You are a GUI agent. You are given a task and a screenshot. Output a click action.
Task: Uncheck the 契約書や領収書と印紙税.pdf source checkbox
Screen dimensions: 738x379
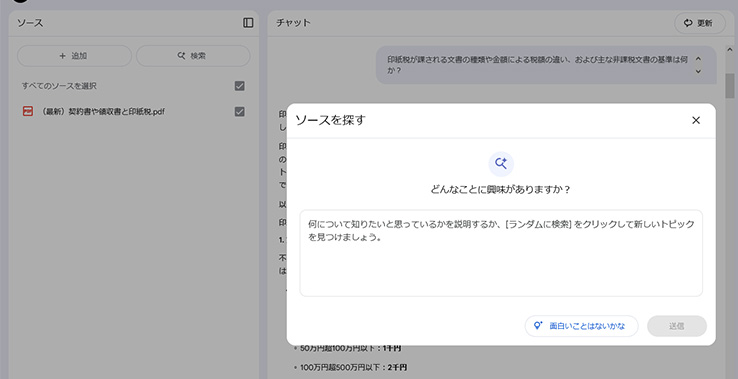tap(240, 112)
